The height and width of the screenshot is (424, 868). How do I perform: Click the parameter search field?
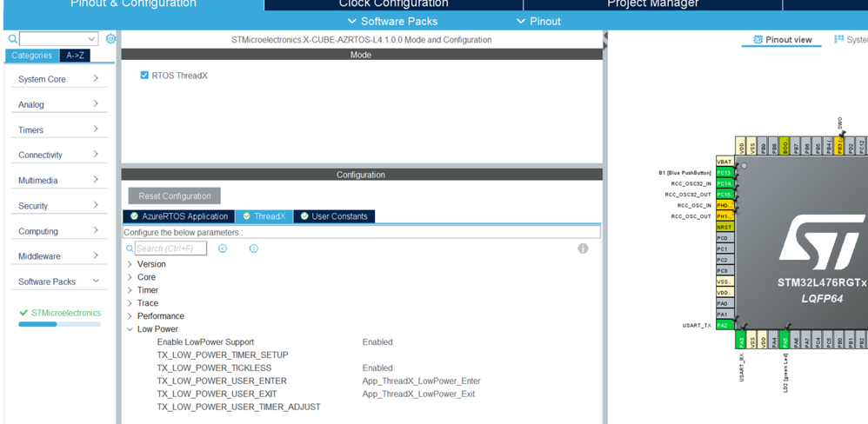pos(171,248)
